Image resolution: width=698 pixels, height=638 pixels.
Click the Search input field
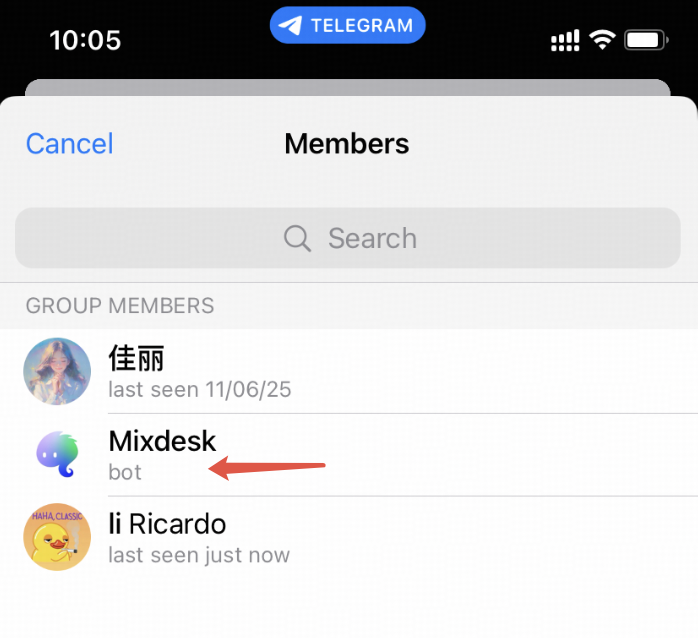[x=348, y=238]
